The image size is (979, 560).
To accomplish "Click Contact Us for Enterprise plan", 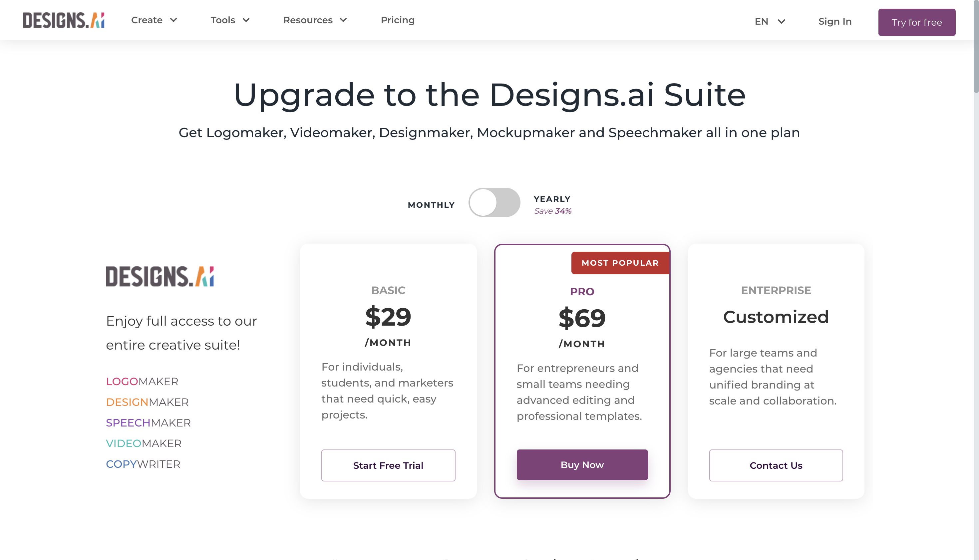I will pos(776,466).
